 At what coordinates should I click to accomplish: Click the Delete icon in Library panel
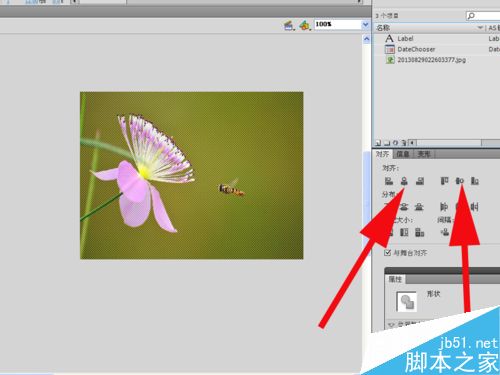click(x=404, y=143)
